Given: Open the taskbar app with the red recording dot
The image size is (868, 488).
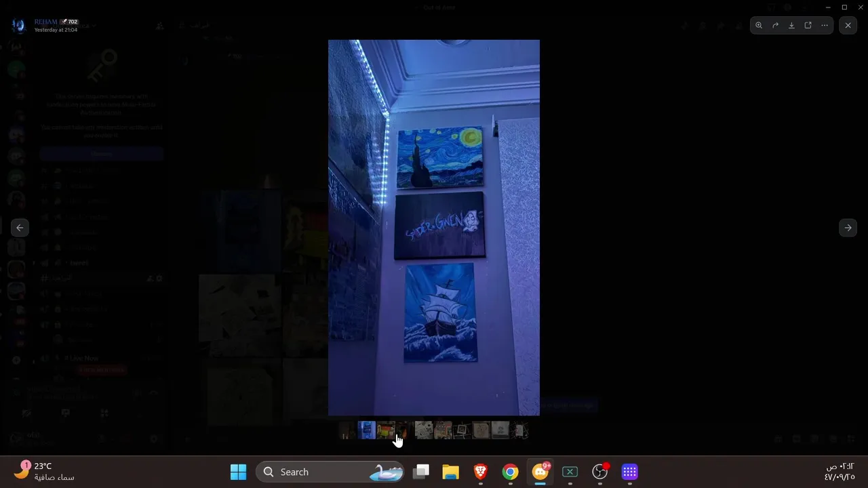Looking at the screenshot, I should click(600, 472).
